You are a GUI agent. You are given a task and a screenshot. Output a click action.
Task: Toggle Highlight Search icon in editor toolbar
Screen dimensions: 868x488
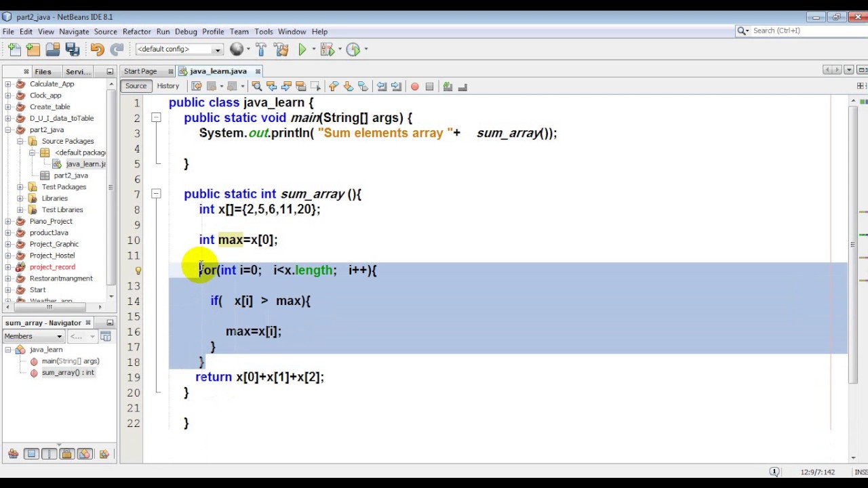301,86
